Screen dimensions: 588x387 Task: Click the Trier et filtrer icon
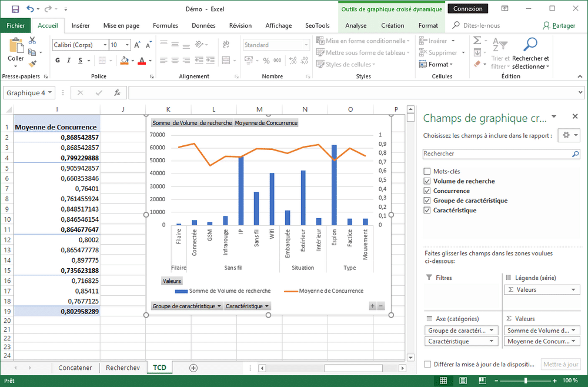pos(500,45)
